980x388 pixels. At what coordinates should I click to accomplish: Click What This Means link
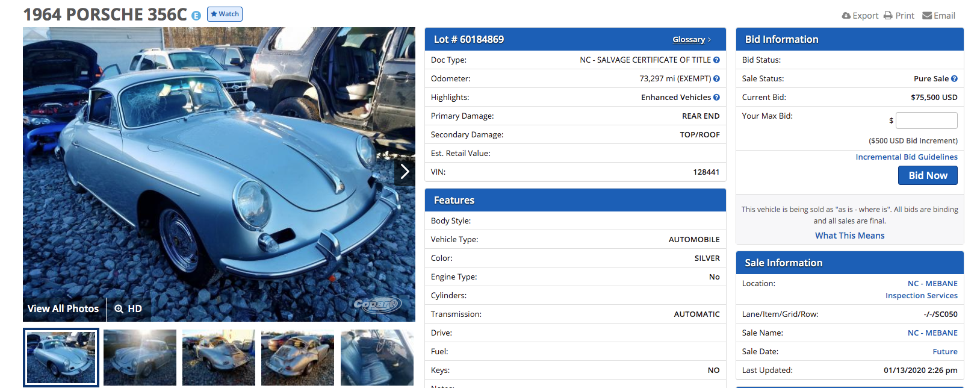point(849,236)
